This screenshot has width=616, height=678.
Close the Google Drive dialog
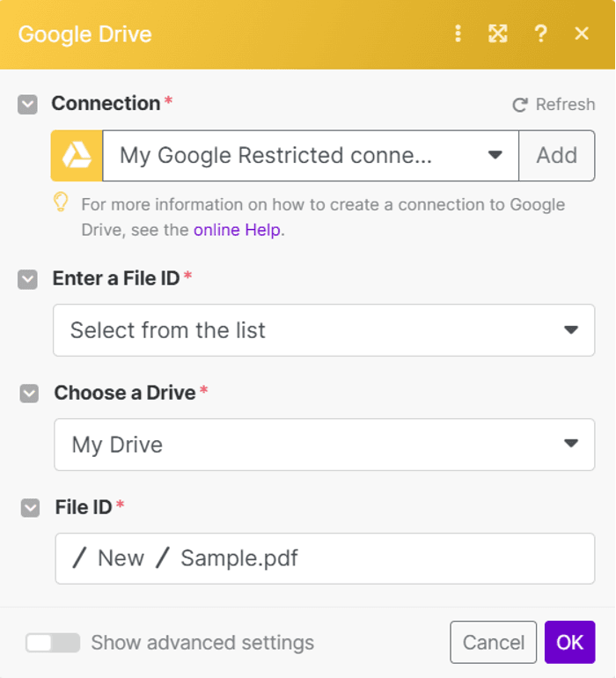pyautogui.click(x=582, y=33)
